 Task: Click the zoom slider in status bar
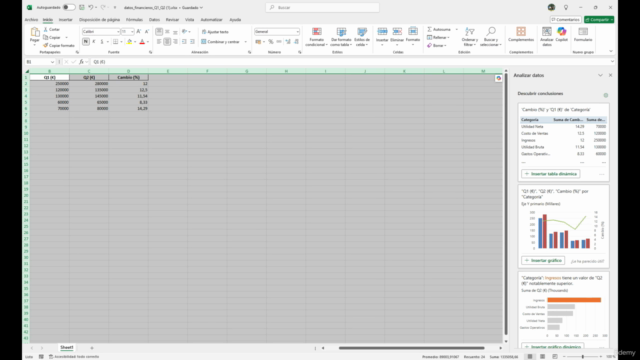pos(582,357)
